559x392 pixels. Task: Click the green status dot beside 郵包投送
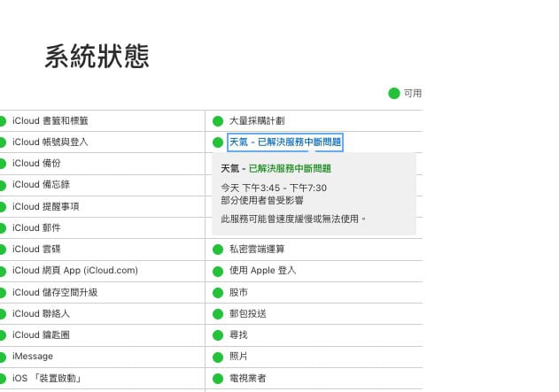[218, 313]
